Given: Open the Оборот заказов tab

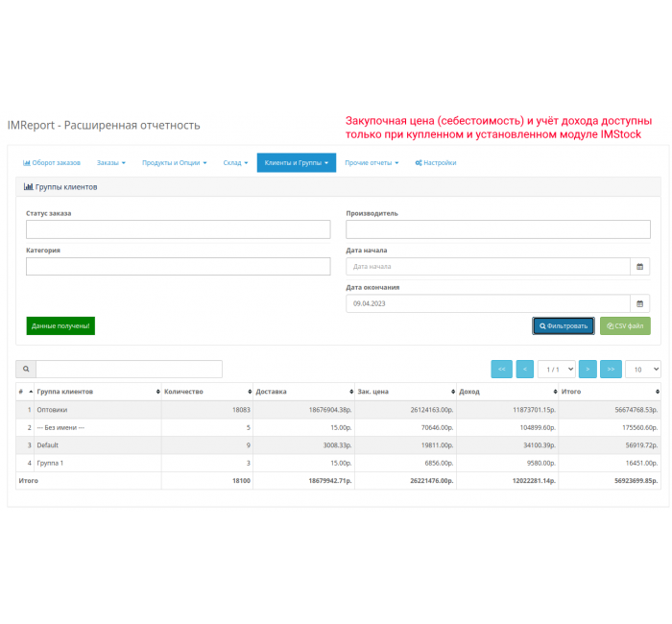Looking at the screenshot, I should (x=52, y=163).
